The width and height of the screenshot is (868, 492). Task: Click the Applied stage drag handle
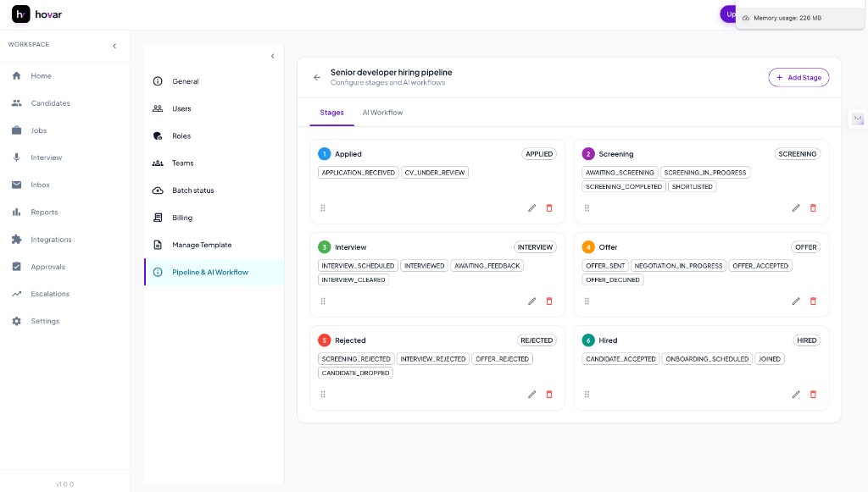[323, 207]
